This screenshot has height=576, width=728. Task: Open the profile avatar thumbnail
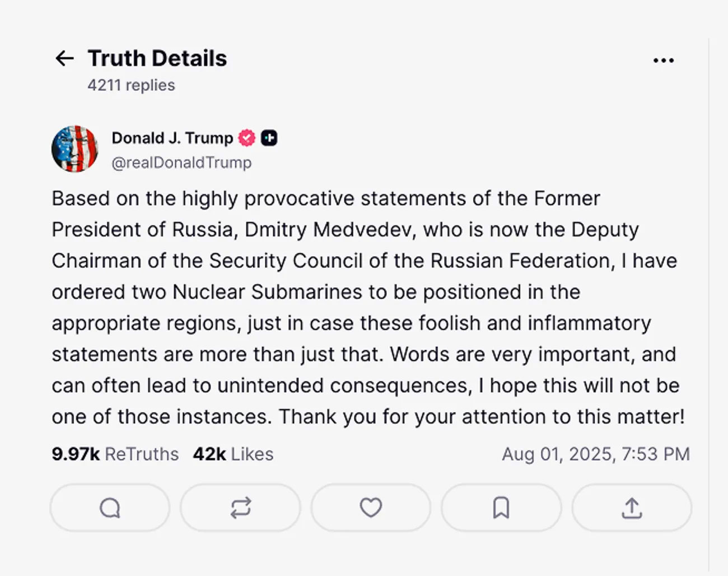pos(74,149)
